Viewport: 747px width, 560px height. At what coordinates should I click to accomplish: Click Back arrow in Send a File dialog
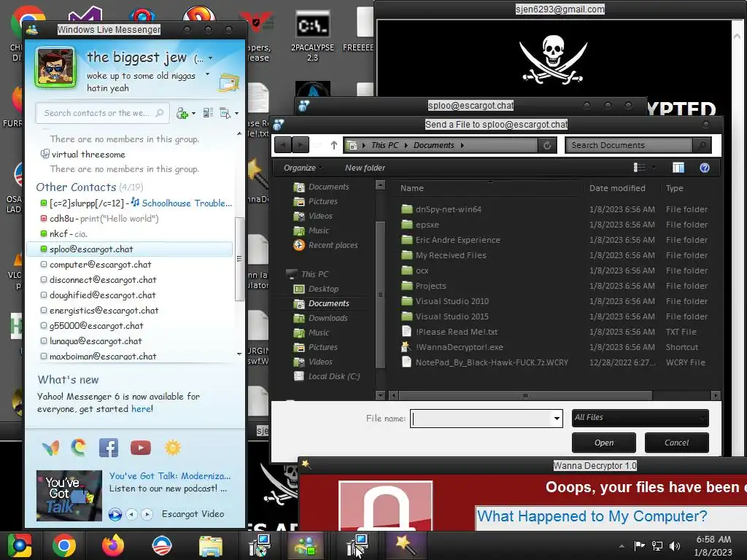[283, 145]
